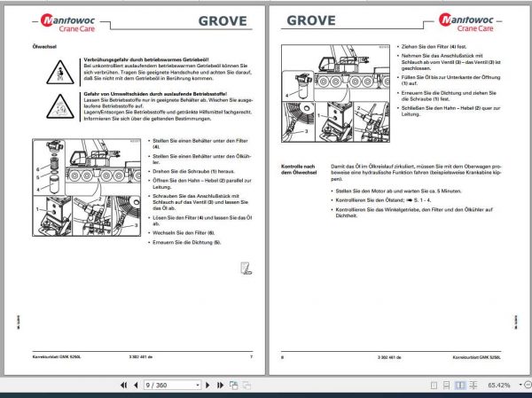The image size is (532, 398).
Task: Switch to single page layout
Action: pos(434,386)
